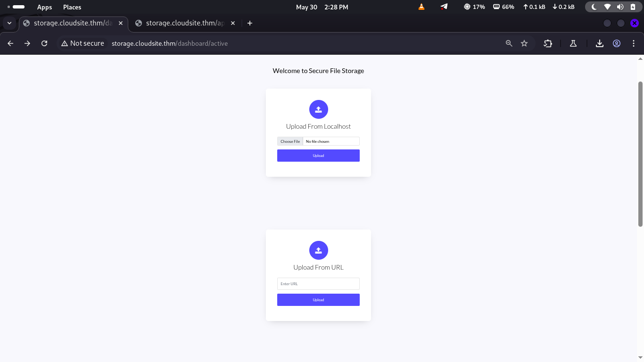This screenshot has width=644, height=362.
Task: Click the Not secure site warning
Action: point(83,43)
